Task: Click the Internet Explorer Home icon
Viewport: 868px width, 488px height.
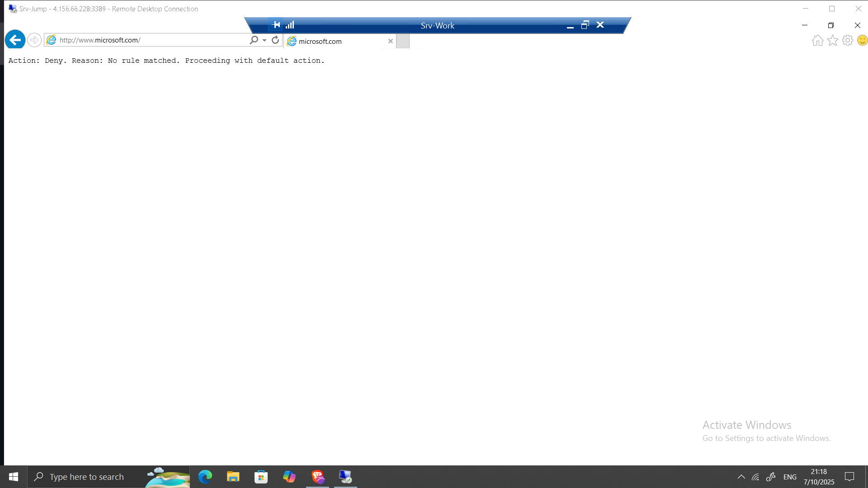Action: [817, 41]
